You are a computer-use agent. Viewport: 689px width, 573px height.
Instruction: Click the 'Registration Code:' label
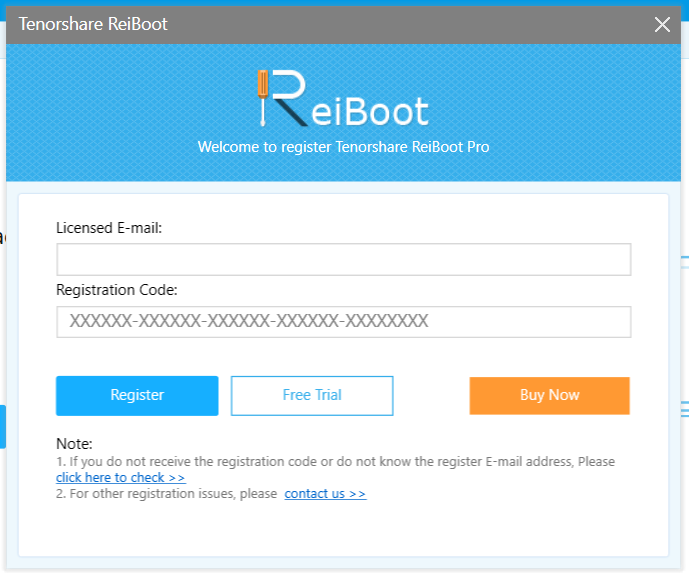(x=117, y=290)
